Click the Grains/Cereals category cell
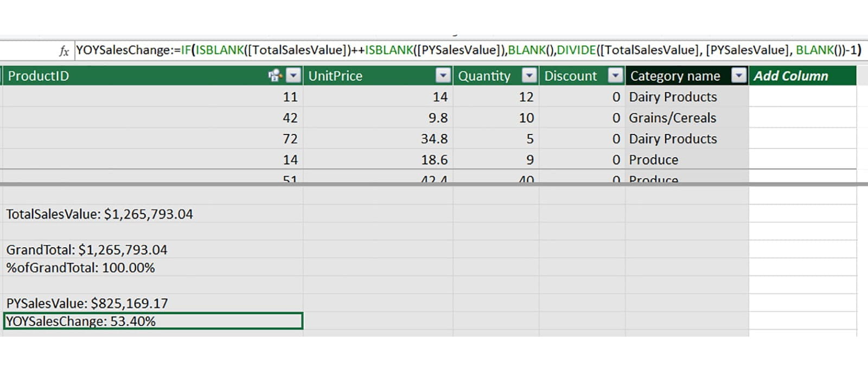This screenshot has width=868, height=372. pos(672,118)
